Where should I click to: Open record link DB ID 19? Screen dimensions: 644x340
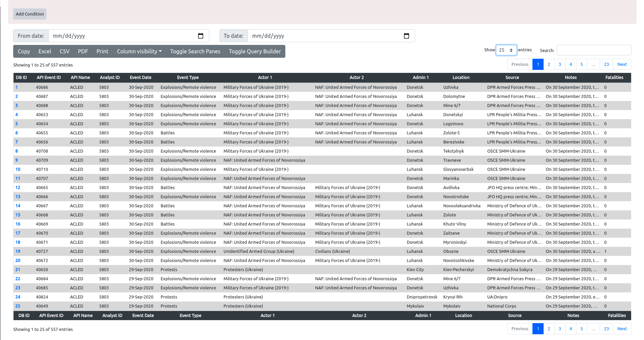tap(18, 251)
